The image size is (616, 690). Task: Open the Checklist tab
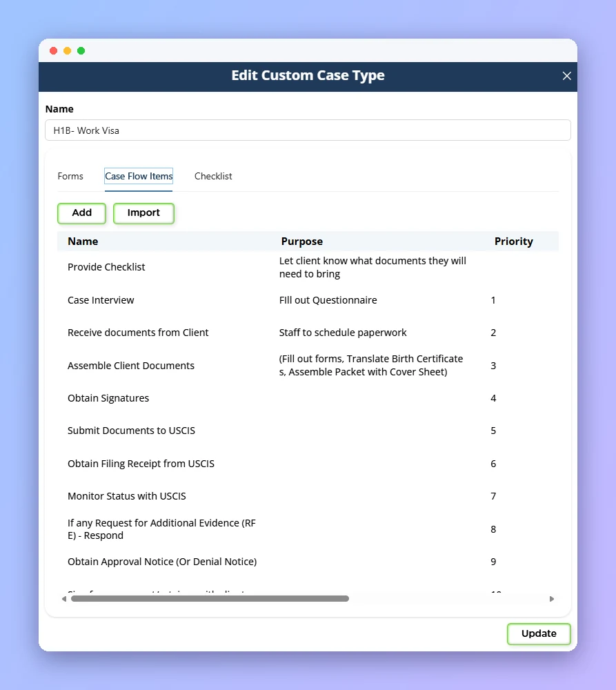point(213,176)
